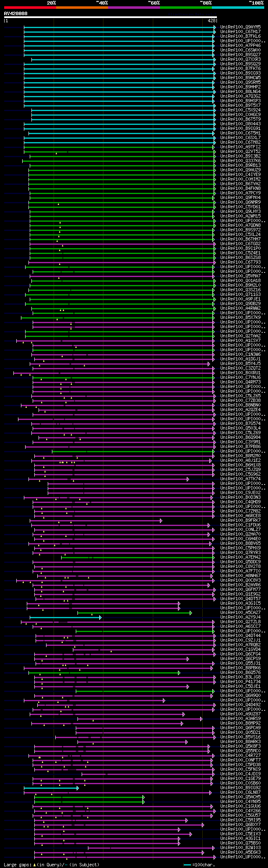Open the UniRef100_C6TGD2 hit
This screenshot has height=868, width=268.
pyautogui.click(x=240, y=244)
